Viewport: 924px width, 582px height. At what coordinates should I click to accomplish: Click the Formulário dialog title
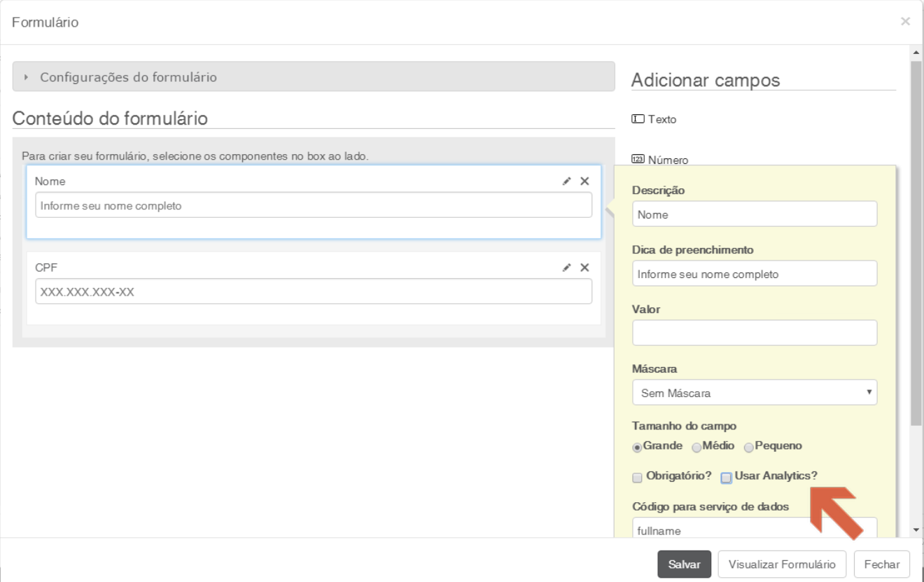tap(45, 22)
